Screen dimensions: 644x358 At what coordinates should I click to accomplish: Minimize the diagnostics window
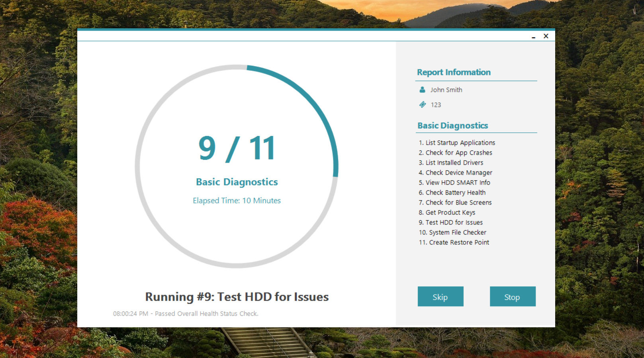click(533, 36)
